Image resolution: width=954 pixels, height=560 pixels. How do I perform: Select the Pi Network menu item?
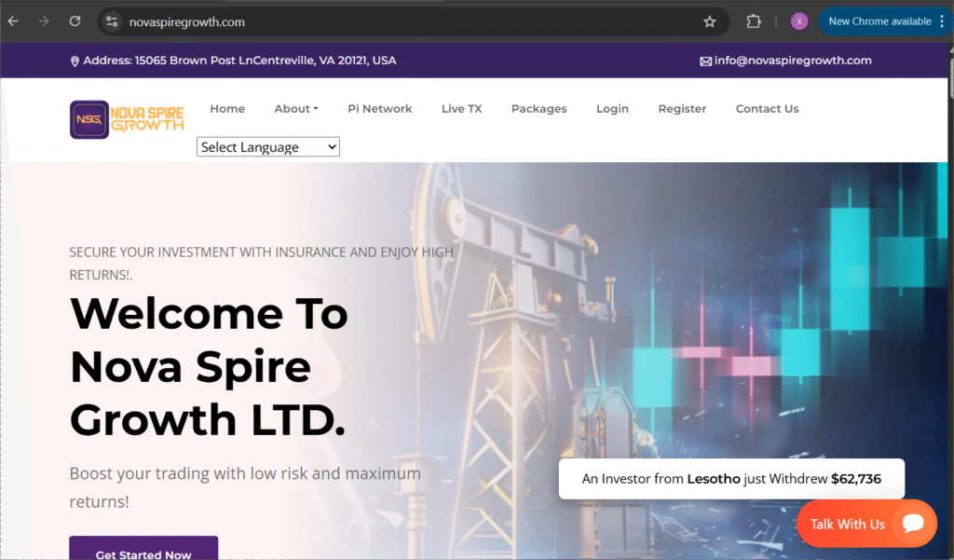379,108
